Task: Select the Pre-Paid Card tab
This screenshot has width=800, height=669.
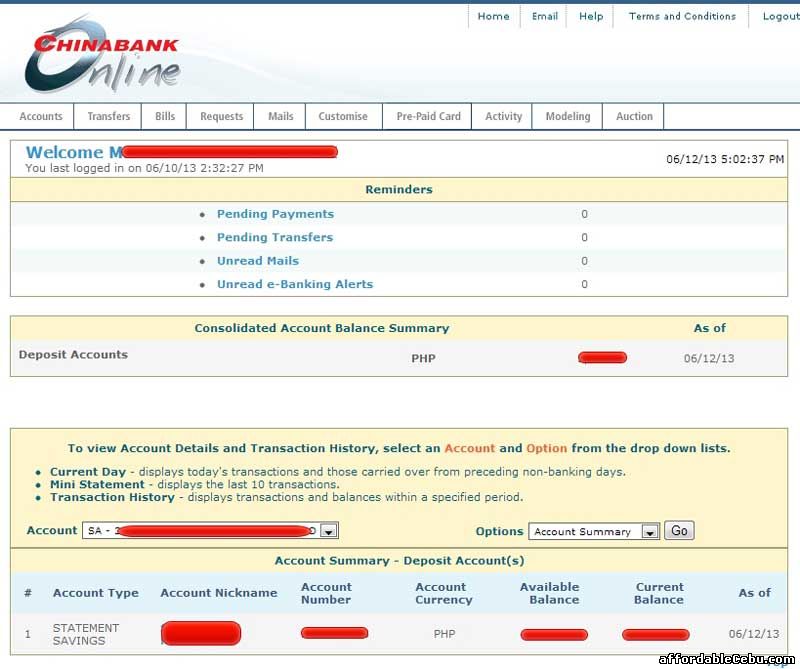Action: point(428,116)
